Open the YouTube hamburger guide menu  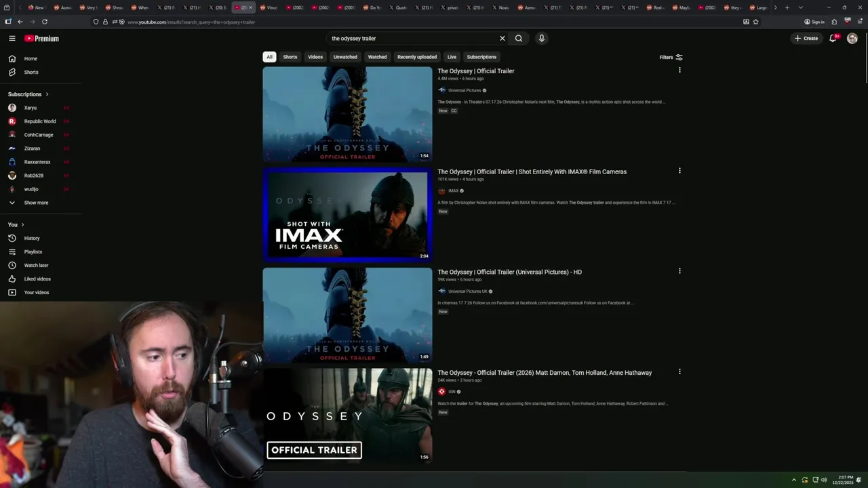click(12, 39)
